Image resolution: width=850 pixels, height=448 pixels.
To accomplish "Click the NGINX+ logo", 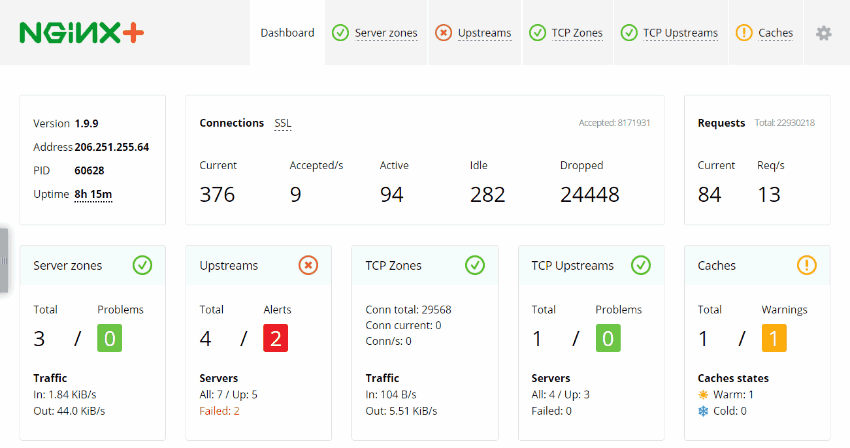I will click(81, 33).
